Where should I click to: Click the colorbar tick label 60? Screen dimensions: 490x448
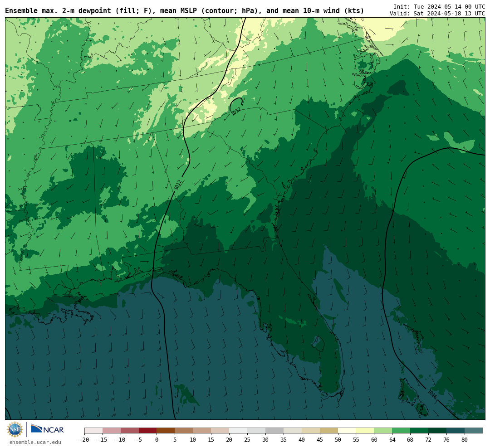pyautogui.click(x=374, y=439)
